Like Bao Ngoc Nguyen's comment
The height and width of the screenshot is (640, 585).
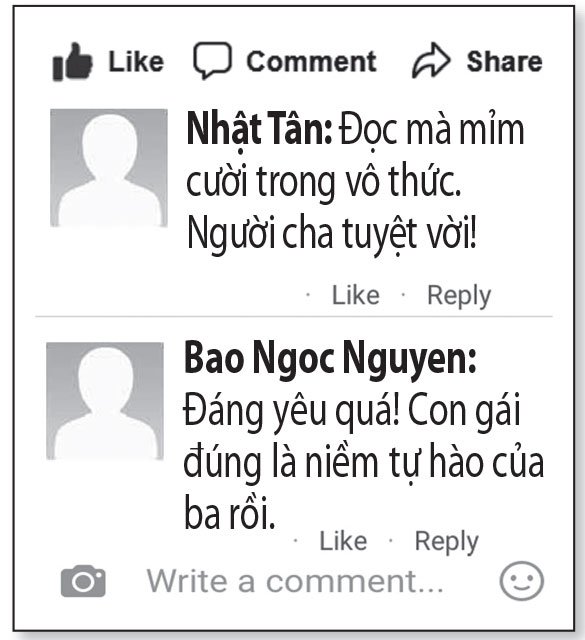click(343, 541)
